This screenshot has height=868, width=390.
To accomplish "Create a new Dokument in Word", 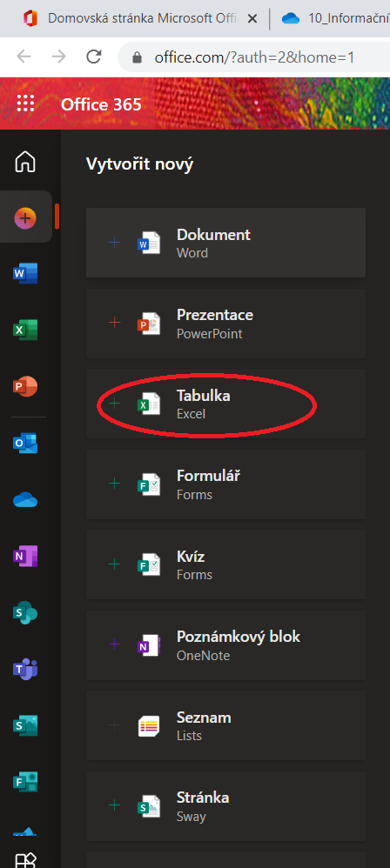I will click(x=225, y=243).
